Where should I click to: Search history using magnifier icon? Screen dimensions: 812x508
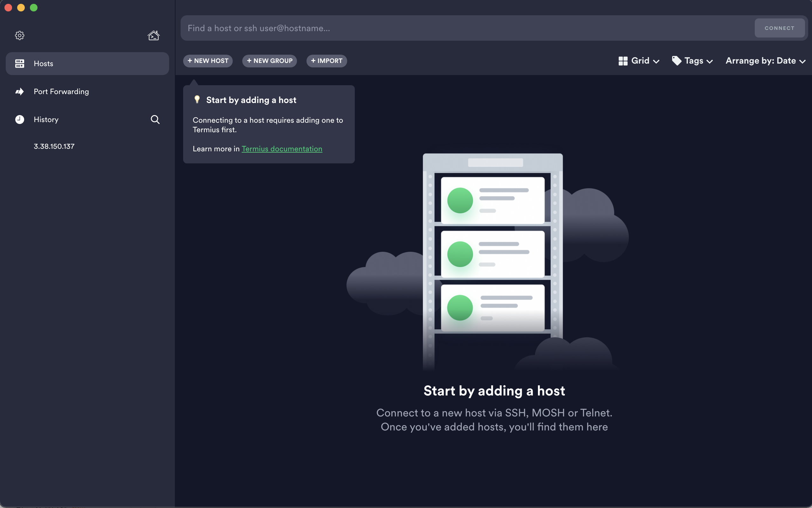155,120
